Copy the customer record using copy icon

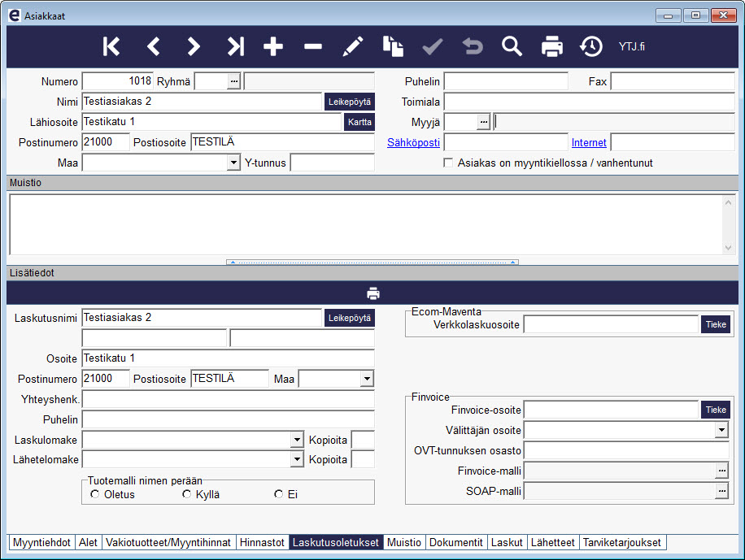[393, 46]
